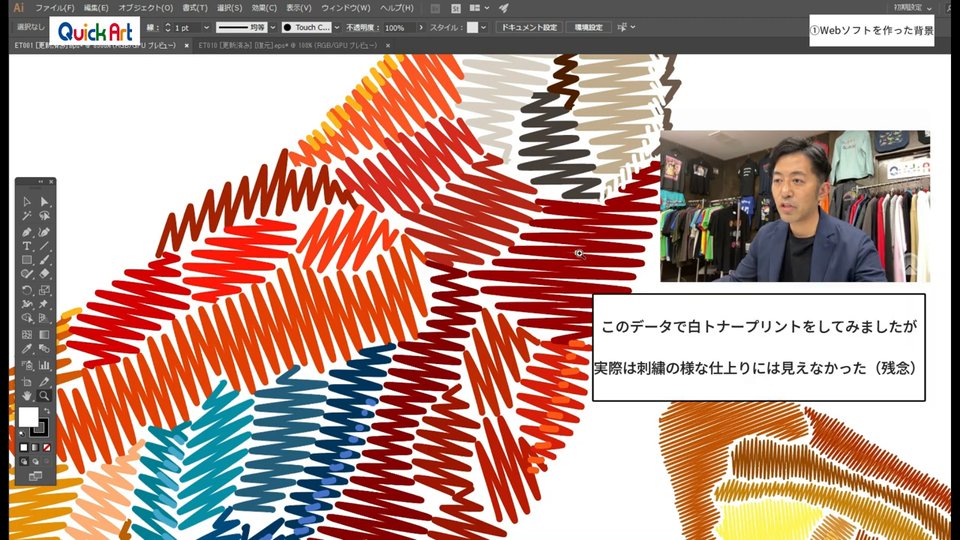Select the Pen tool

pyautogui.click(x=27, y=232)
